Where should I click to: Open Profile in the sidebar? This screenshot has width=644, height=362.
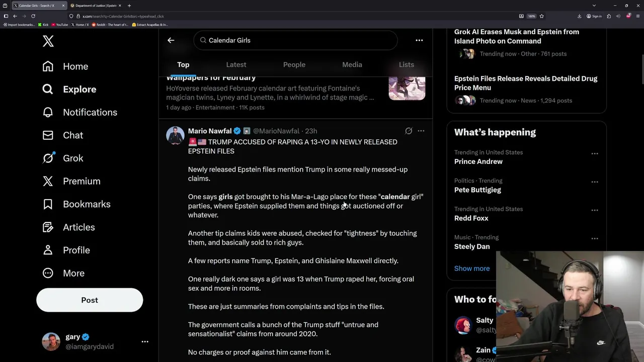pos(66,250)
